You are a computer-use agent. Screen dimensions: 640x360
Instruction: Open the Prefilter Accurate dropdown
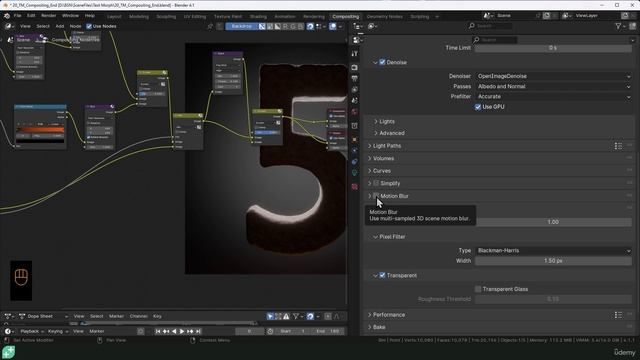point(553,97)
